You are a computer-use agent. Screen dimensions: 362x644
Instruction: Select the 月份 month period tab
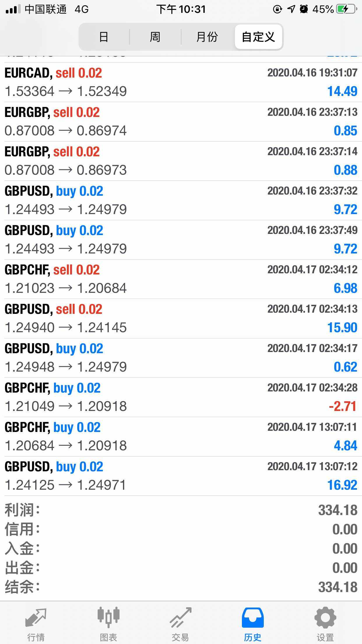(207, 37)
